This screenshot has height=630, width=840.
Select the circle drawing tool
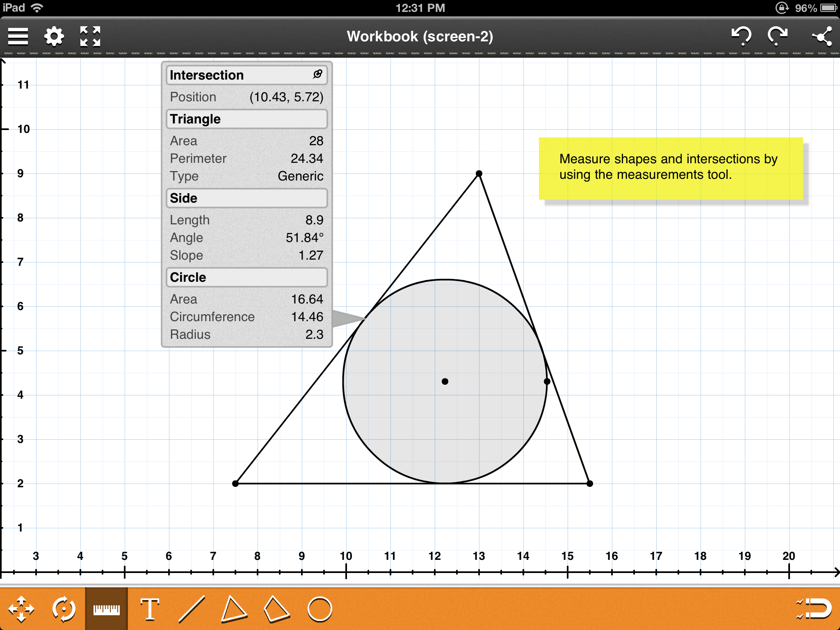pyautogui.click(x=320, y=609)
